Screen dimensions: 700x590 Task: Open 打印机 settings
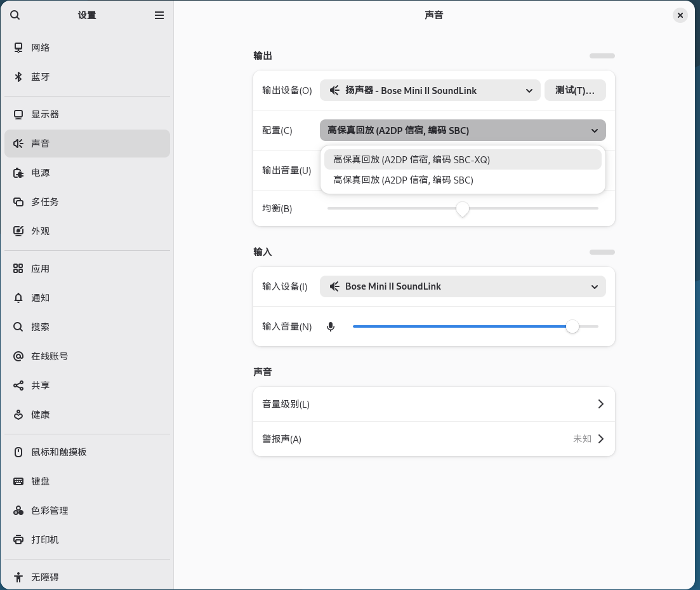tap(87, 540)
